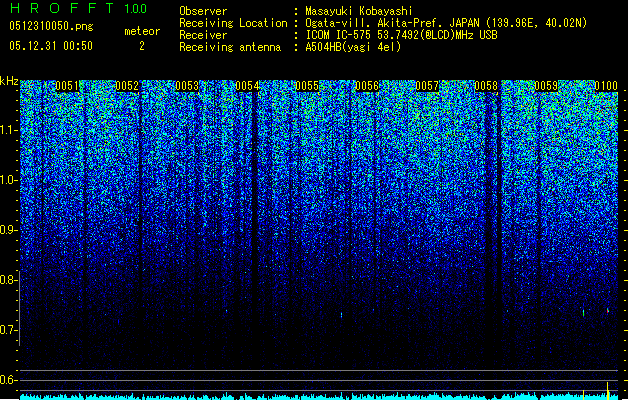Viewport: 629px width, 400px height.
Task: Click the HROFFT 1.0.0 title text
Action: click(x=78, y=8)
